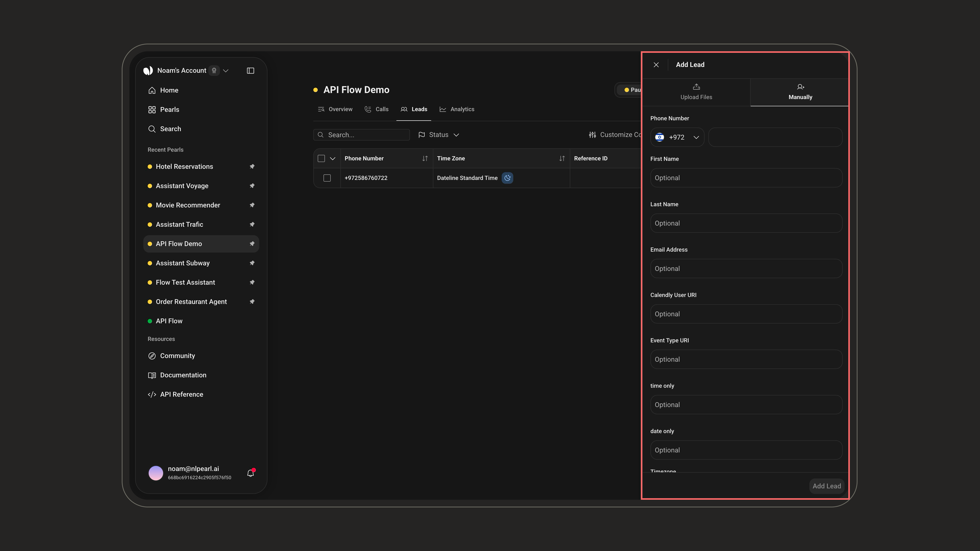
Task: Open API Reference link
Action: pos(201,394)
